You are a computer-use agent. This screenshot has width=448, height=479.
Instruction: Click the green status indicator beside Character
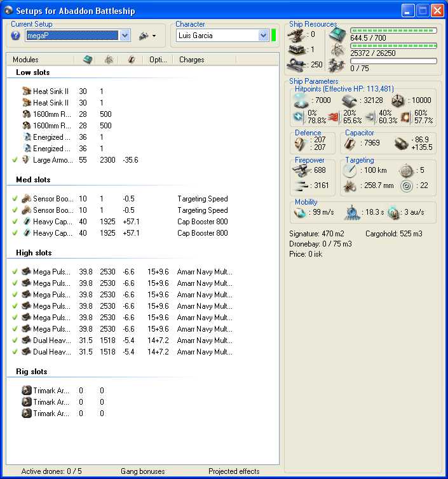point(273,36)
